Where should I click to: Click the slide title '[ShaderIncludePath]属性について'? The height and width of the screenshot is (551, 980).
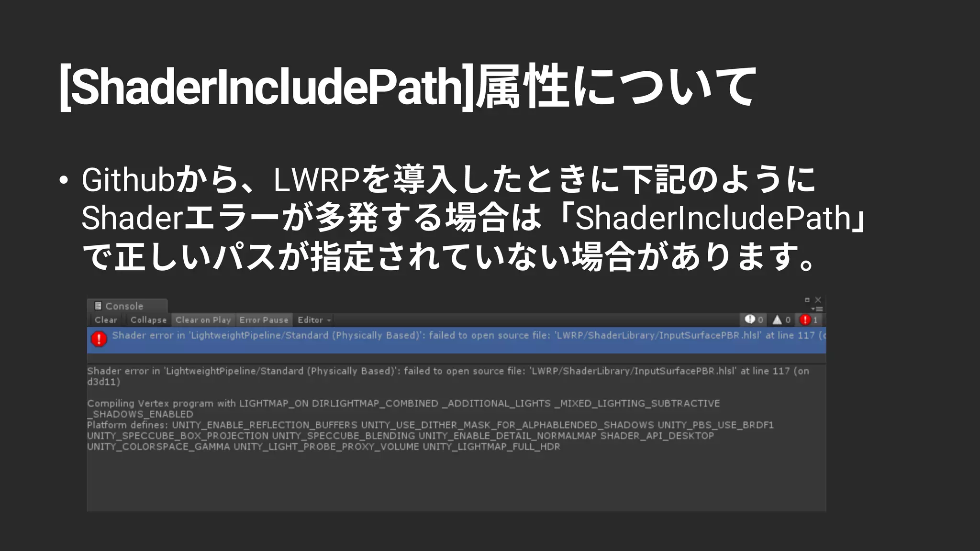tap(408, 87)
